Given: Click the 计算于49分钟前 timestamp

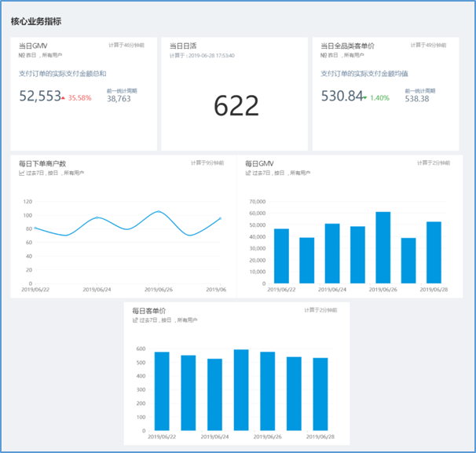Looking at the screenshot, I should pos(428,46).
